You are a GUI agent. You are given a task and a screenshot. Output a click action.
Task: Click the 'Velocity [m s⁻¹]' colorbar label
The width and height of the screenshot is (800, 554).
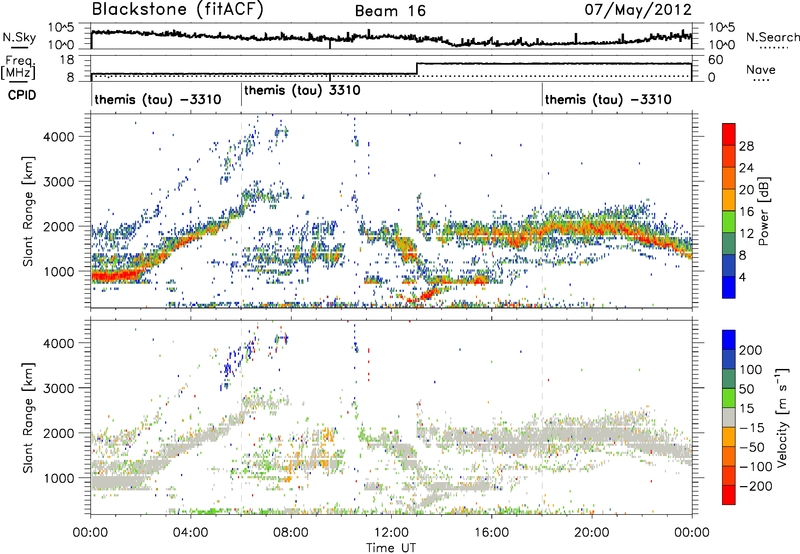pyautogui.click(x=782, y=417)
